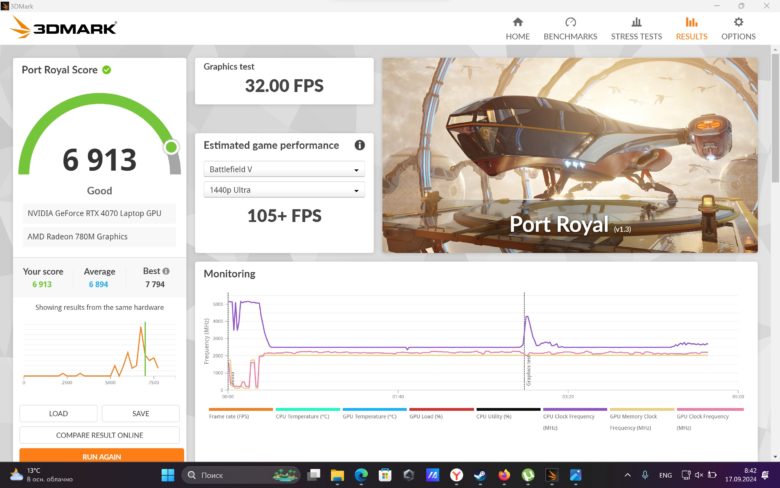This screenshot has height=488, width=780.
Task: Open uTorrent from the taskbar
Action: tap(528, 476)
